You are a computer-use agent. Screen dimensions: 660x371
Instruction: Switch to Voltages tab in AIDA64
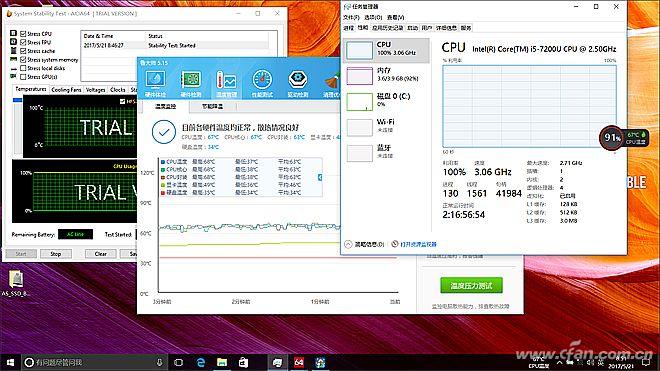click(x=96, y=90)
